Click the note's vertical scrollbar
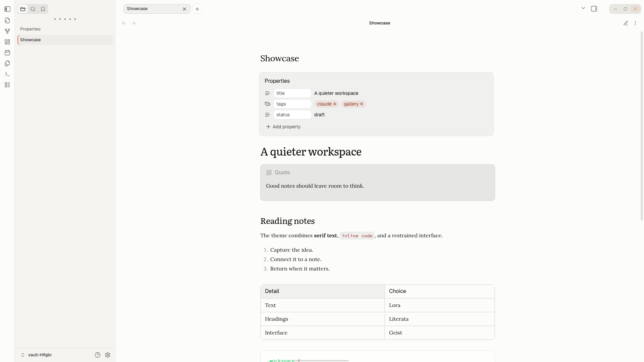 click(x=642, y=126)
